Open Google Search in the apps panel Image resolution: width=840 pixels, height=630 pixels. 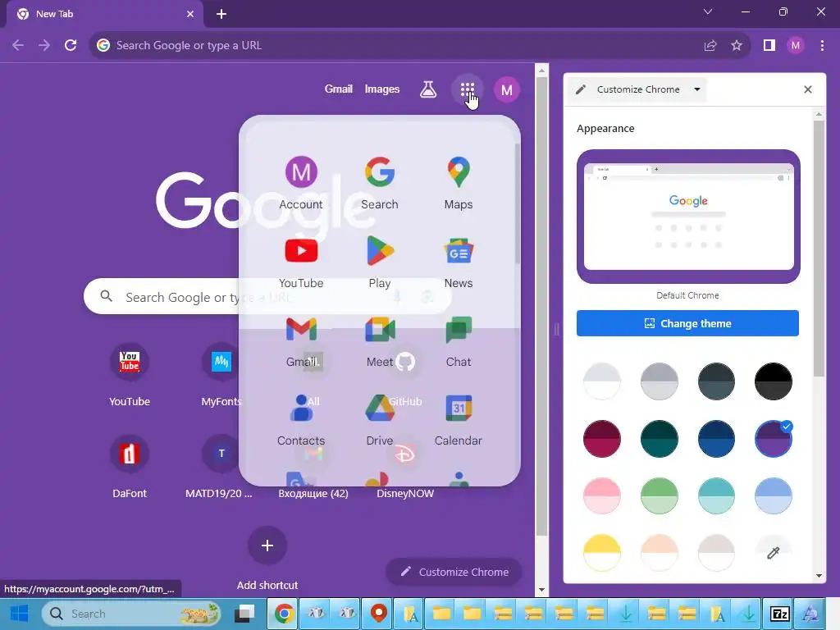[x=380, y=183]
